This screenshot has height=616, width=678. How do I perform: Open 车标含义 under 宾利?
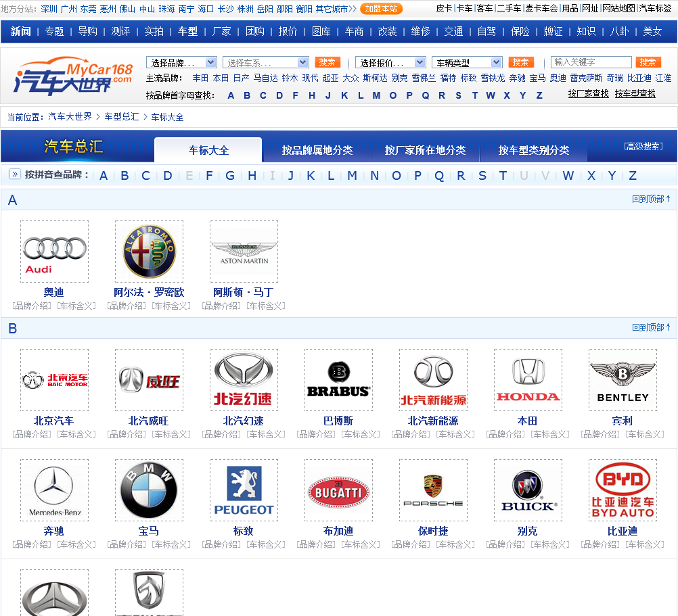(645, 434)
